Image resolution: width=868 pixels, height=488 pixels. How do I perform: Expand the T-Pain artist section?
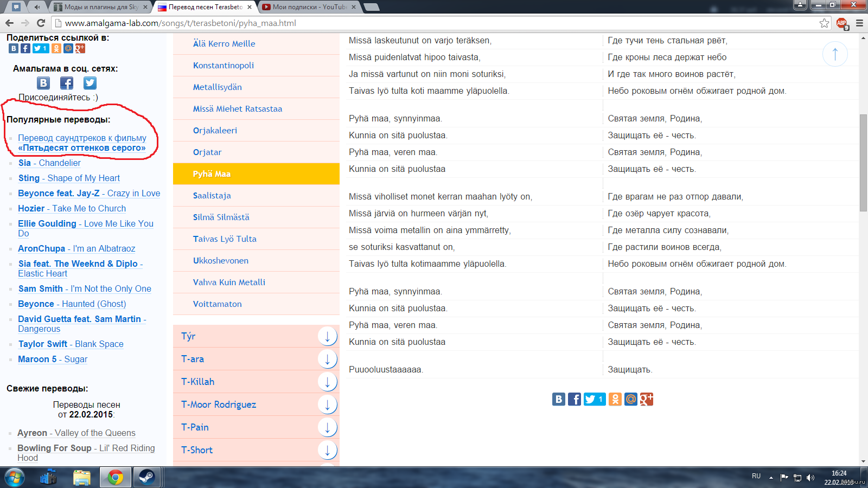click(327, 427)
